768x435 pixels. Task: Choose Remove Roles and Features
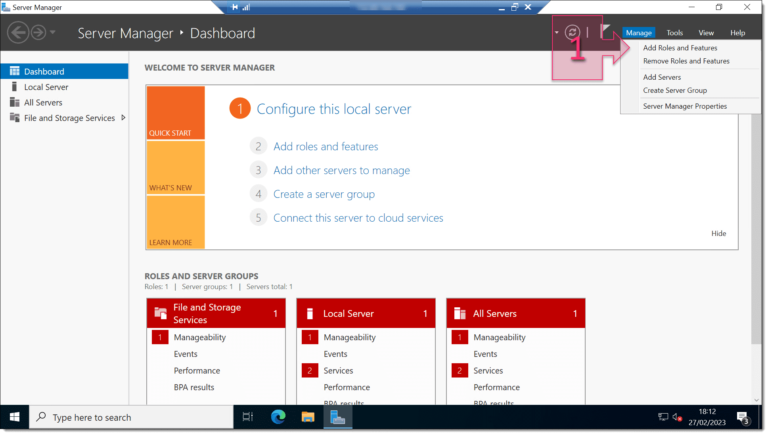tap(686, 61)
